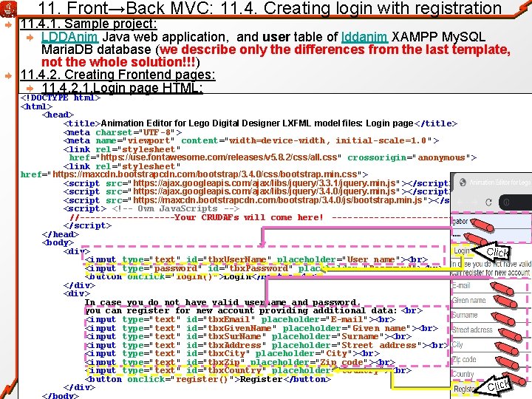Click the Register button in browser preview
This screenshot has width=532, height=399.
[465, 389]
